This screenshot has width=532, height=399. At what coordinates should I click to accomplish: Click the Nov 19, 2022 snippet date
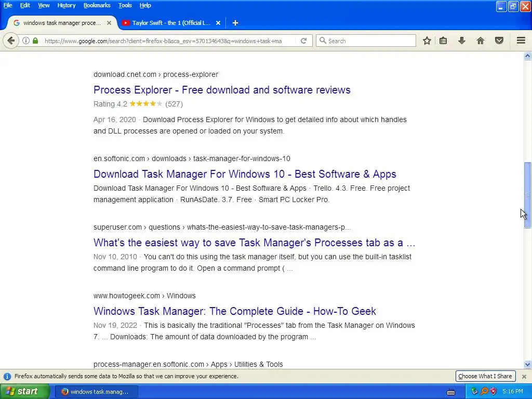pyautogui.click(x=115, y=325)
